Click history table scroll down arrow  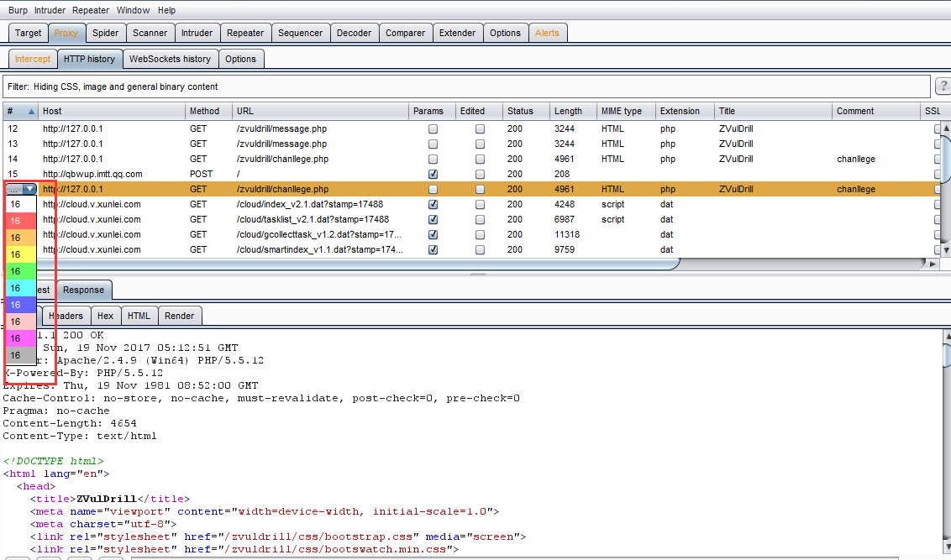(945, 249)
